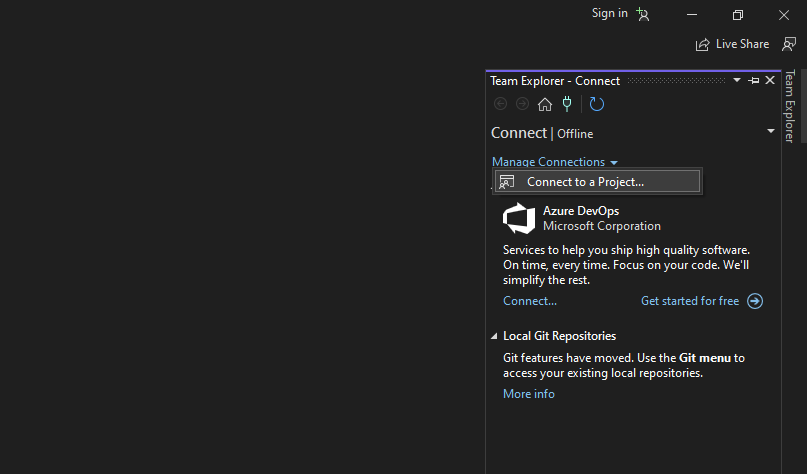Go back in Team Explorer navigation
This screenshot has height=474, width=807.
click(x=500, y=104)
